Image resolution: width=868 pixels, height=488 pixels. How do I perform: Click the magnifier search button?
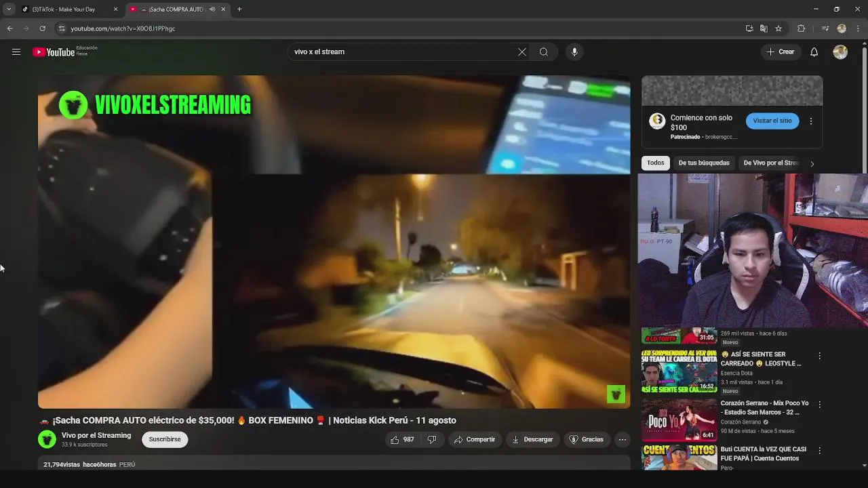(544, 52)
